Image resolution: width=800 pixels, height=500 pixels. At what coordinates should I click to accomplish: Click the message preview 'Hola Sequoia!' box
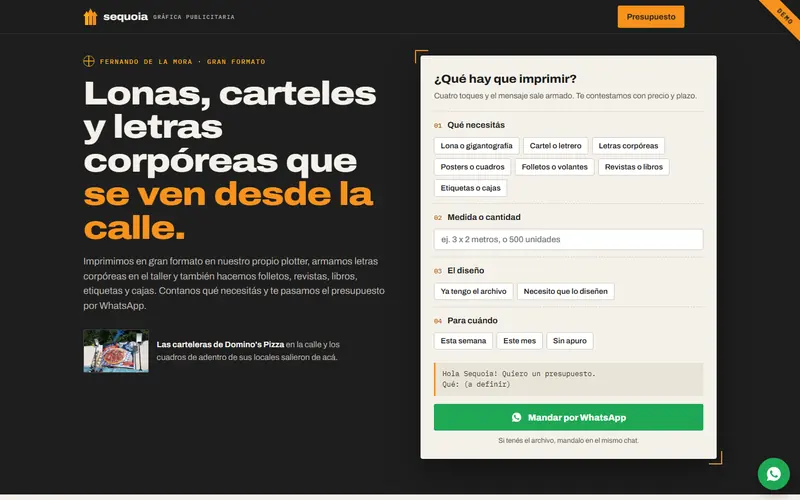pos(568,379)
